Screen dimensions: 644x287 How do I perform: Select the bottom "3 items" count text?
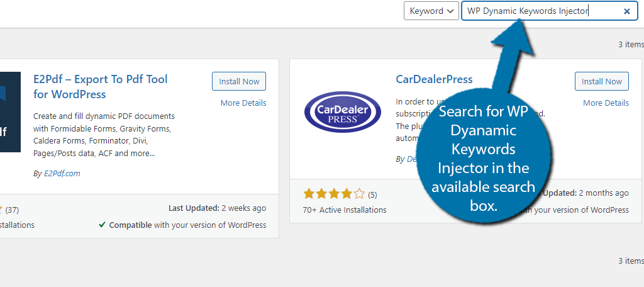pos(631,261)
